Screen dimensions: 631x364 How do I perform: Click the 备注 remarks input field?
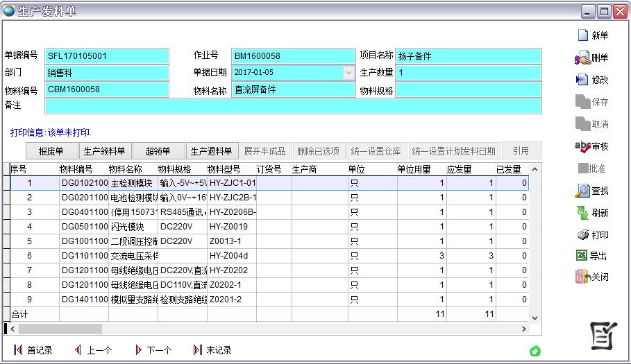292,106
